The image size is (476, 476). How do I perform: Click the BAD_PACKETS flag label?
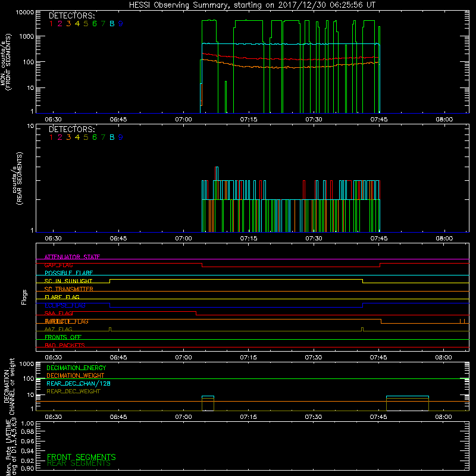[x=65, y=345]
